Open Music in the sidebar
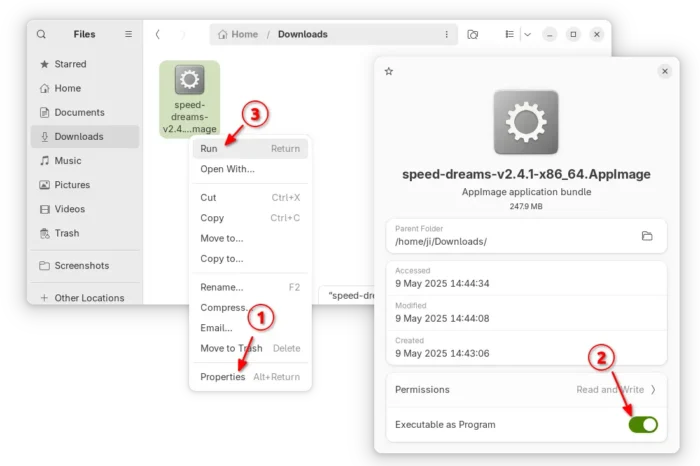 (85, 161)
